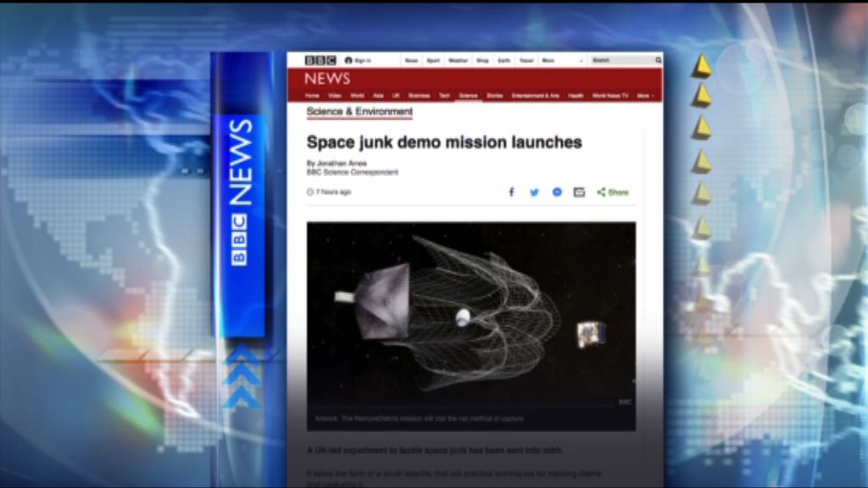Open the Sport link in top bar

pyautogui.click(x=433, y=61)
